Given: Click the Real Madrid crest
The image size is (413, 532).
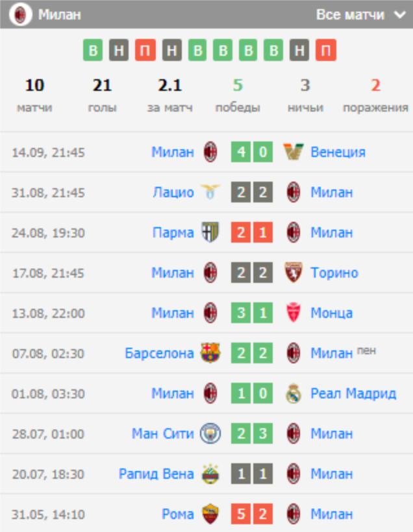Looking at the screenshot, I should click(x=294, y=393).
